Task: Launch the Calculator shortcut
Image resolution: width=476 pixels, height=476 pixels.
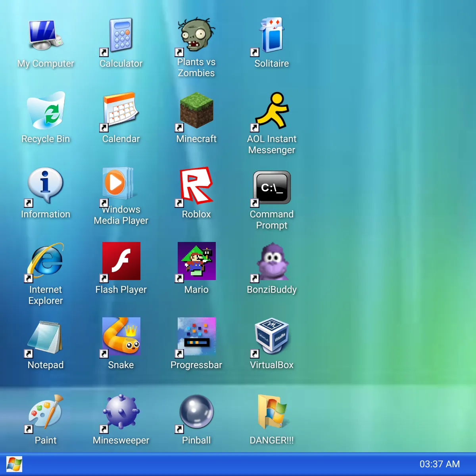Action: 121,35
